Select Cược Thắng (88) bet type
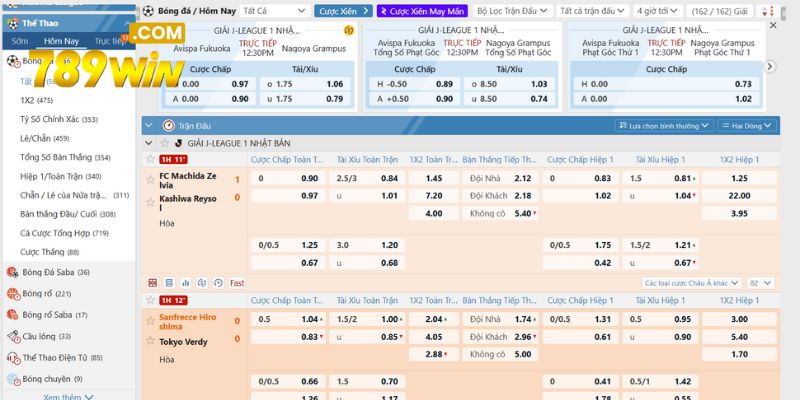The image size is (800, 400). [49, 252]
